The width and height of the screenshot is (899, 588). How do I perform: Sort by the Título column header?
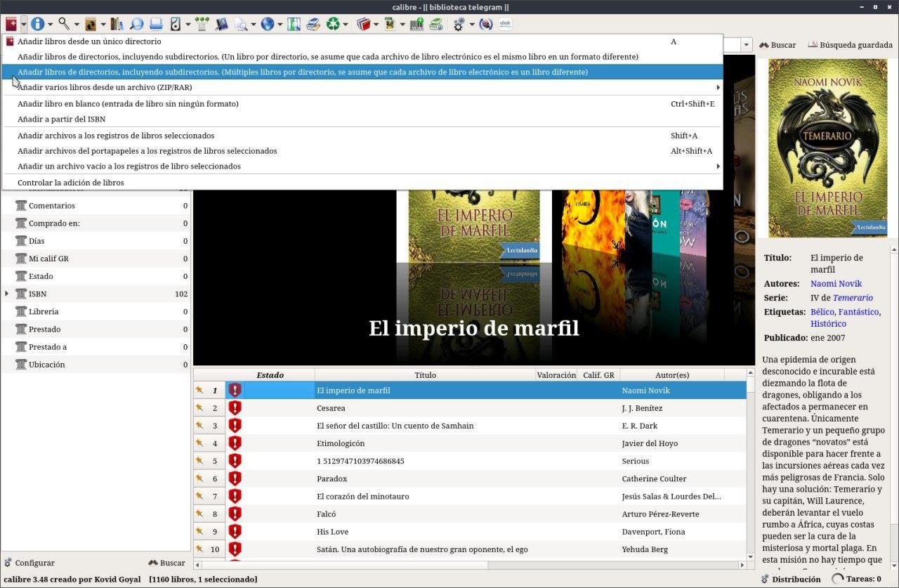pos(425,375)
